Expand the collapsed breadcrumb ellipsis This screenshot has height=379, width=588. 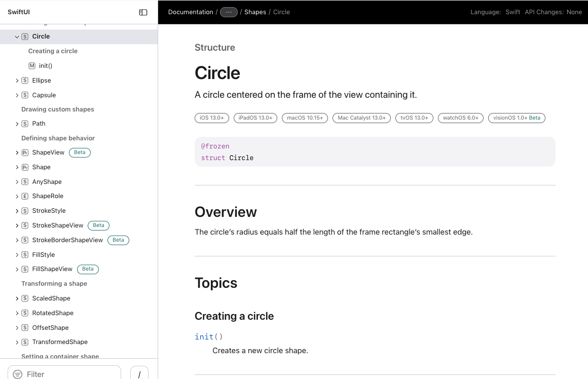point(229,12)
